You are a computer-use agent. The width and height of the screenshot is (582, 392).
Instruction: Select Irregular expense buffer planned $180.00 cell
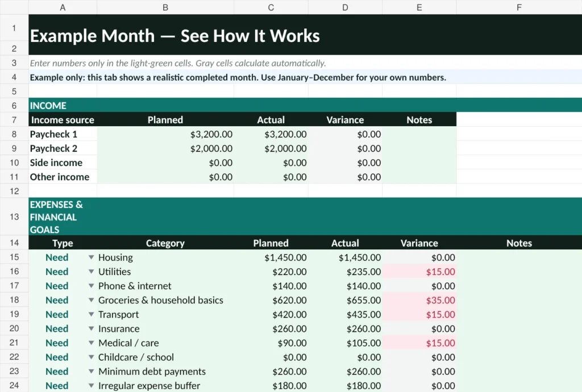pos(271,385)
